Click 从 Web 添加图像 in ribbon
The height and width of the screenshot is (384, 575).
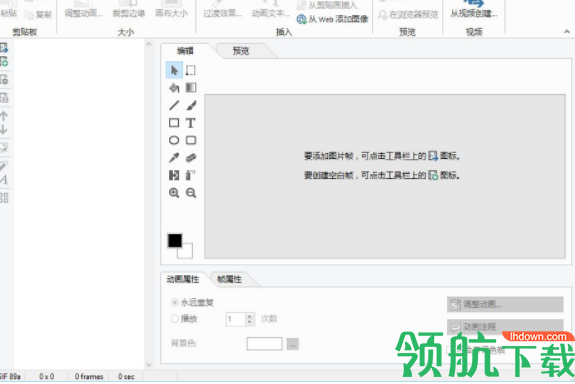click(x=333, y=19)
